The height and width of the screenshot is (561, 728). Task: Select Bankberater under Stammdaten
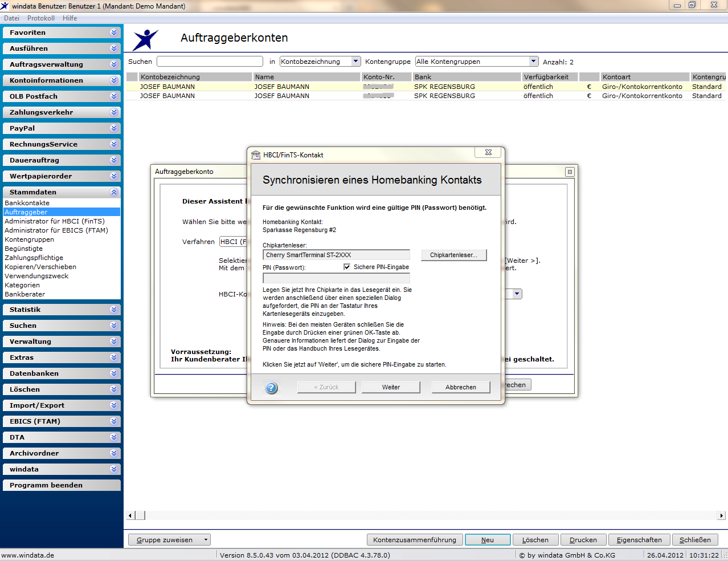[25, 294]
